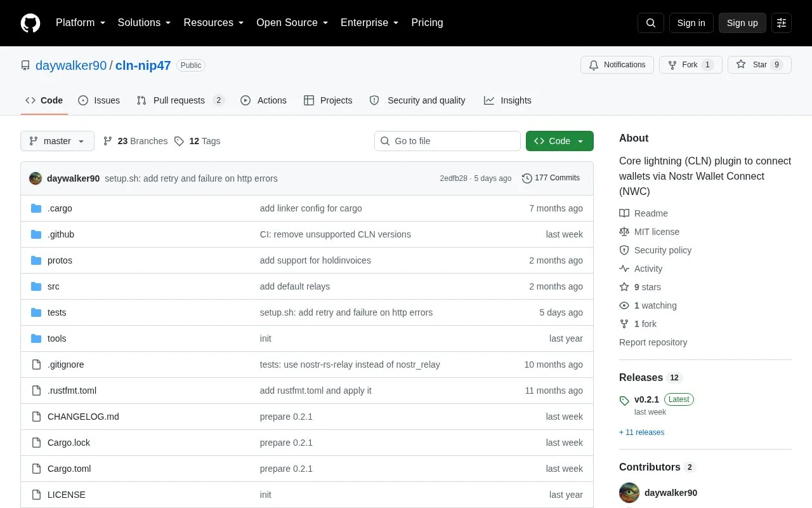Open the green Code dropdown

pos(560,141)
